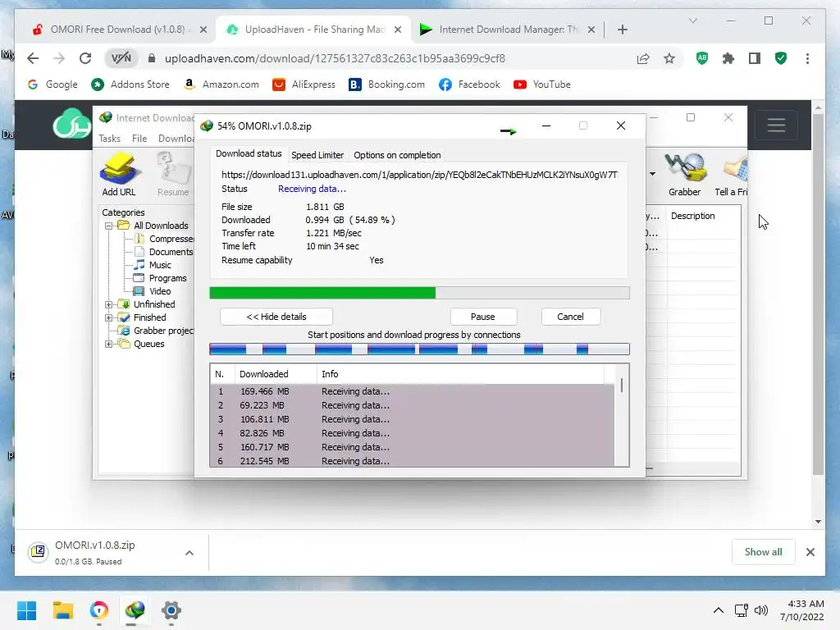Open a new browser tab
Viewport: 840px width, 630px height.
(622, 30)
